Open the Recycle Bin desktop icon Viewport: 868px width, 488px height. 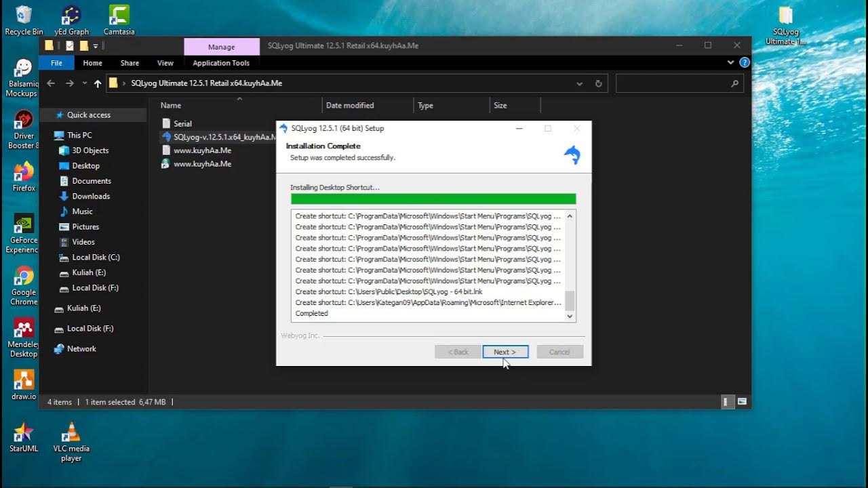coord(24,20)
